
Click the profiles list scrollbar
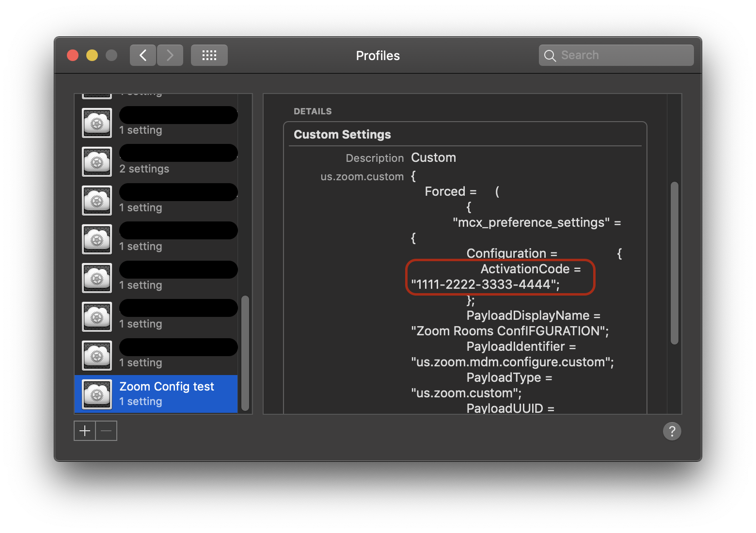pos(245,353)
